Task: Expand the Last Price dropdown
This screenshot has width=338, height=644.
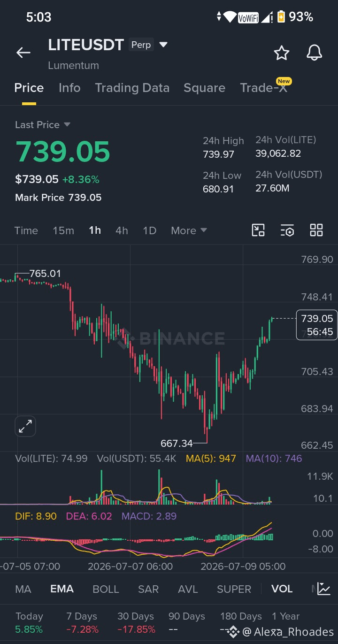Action: [67, 124]
